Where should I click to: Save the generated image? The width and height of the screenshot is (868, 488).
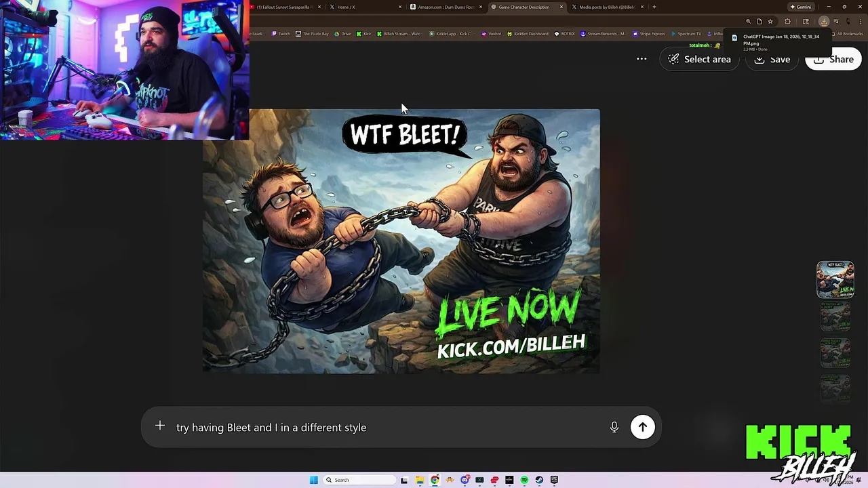pos(772,59)
